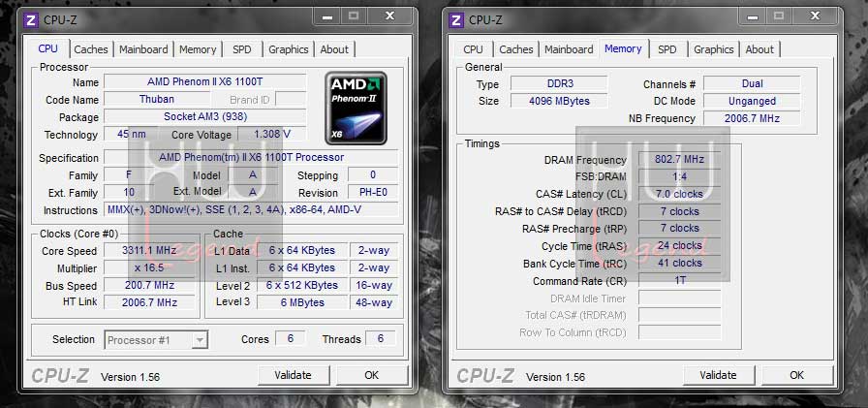Click the processor Name field AMD Phenom II X6 1100T
Image resolution: width=868 pixels, height=408 pixels.
[204, 82]
